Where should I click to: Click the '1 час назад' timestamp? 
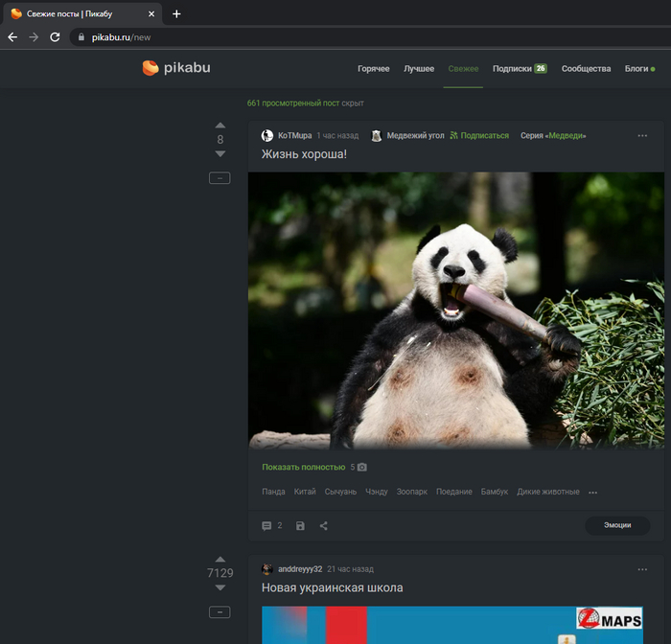coord(337,136)
